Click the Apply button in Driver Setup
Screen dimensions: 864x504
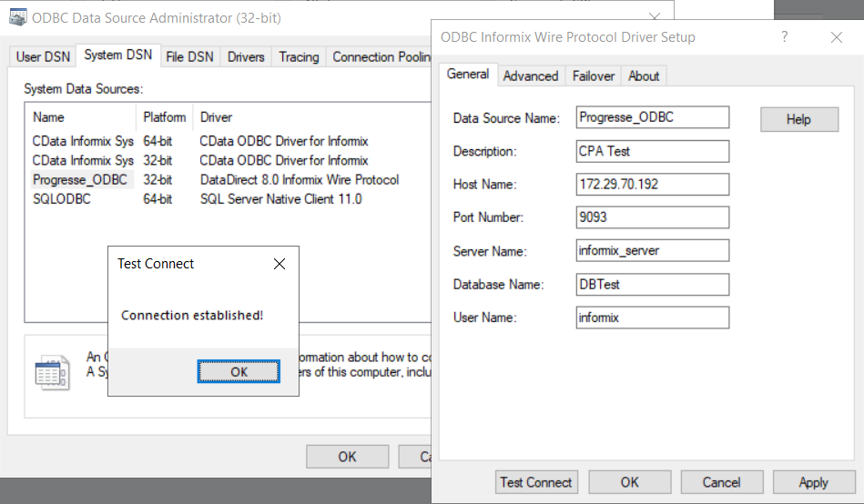click(813, 482)
